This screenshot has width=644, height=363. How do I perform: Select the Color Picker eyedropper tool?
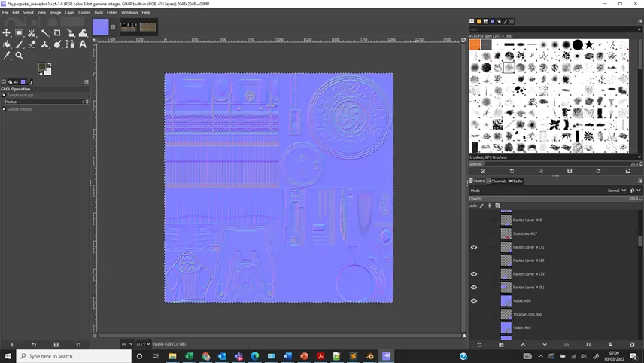(6, 56)
